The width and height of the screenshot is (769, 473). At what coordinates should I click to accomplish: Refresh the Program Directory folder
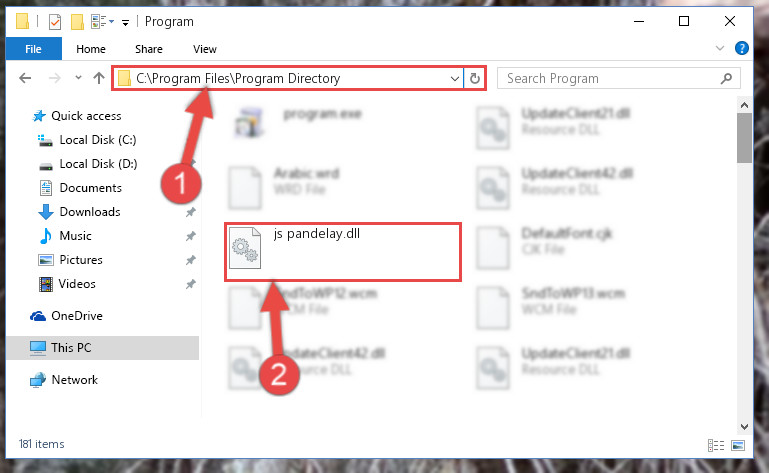[x=474, y=79]
